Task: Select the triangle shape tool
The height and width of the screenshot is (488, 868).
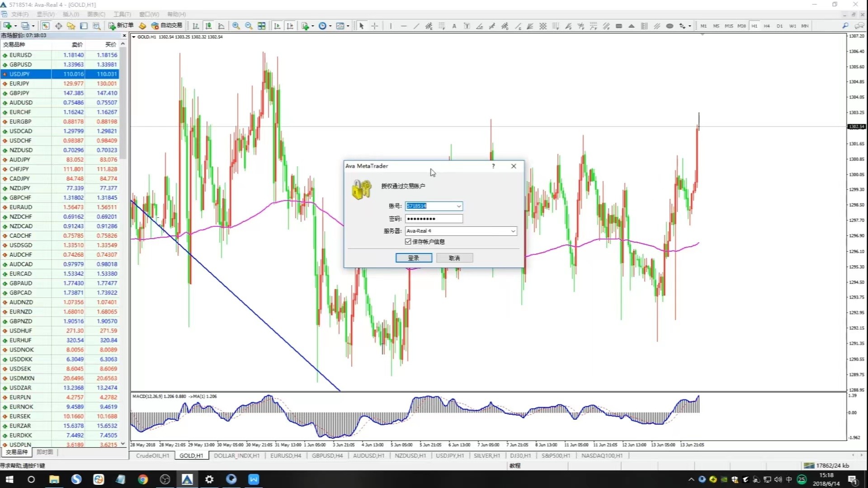Action: 632,26
